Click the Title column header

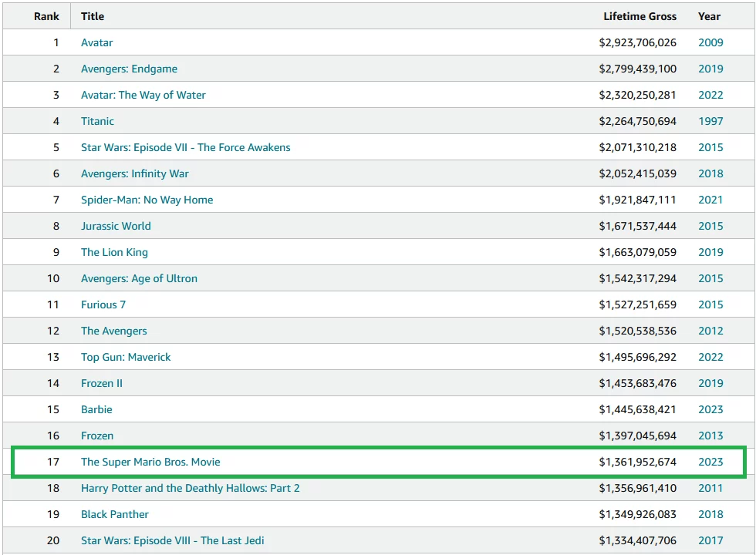pyautogui.click(x=93, y=16)
